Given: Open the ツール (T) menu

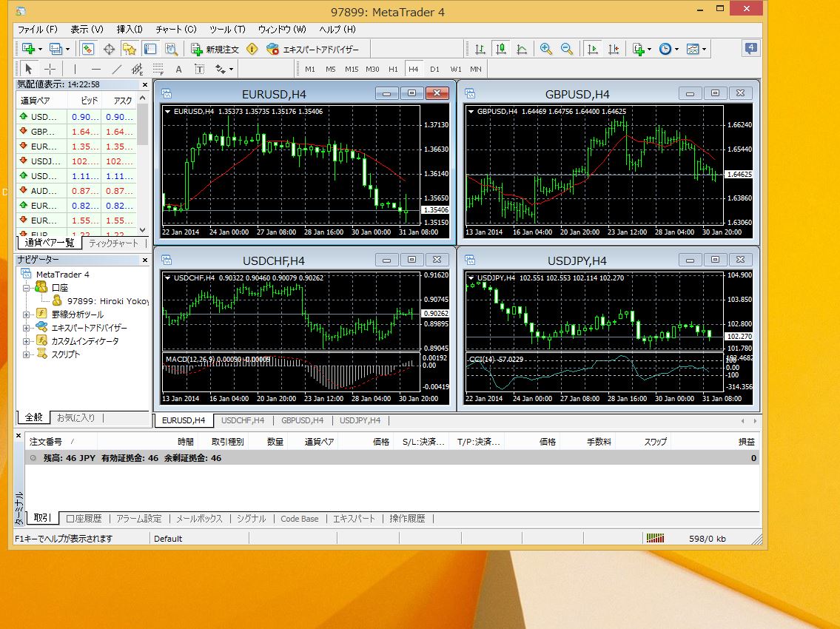Looking at the screenshot, I should pyautogui.click(x=228, y=30).
